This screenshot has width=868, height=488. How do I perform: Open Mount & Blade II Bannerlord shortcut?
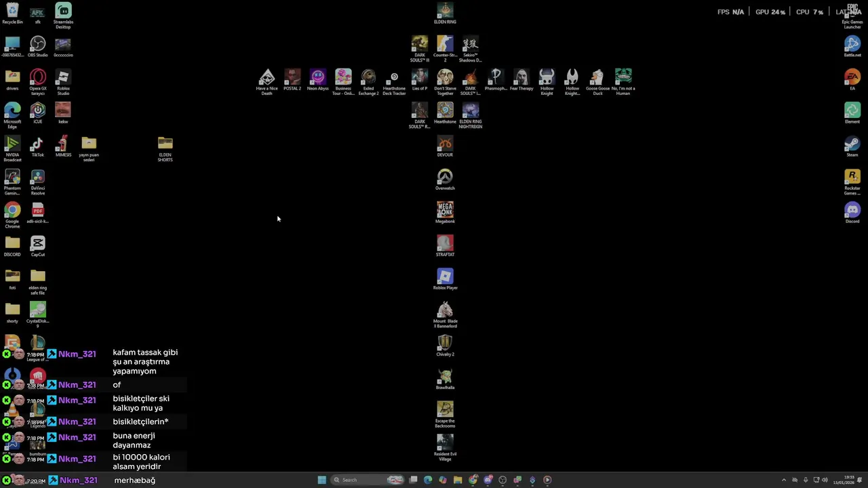coord(445,315)
